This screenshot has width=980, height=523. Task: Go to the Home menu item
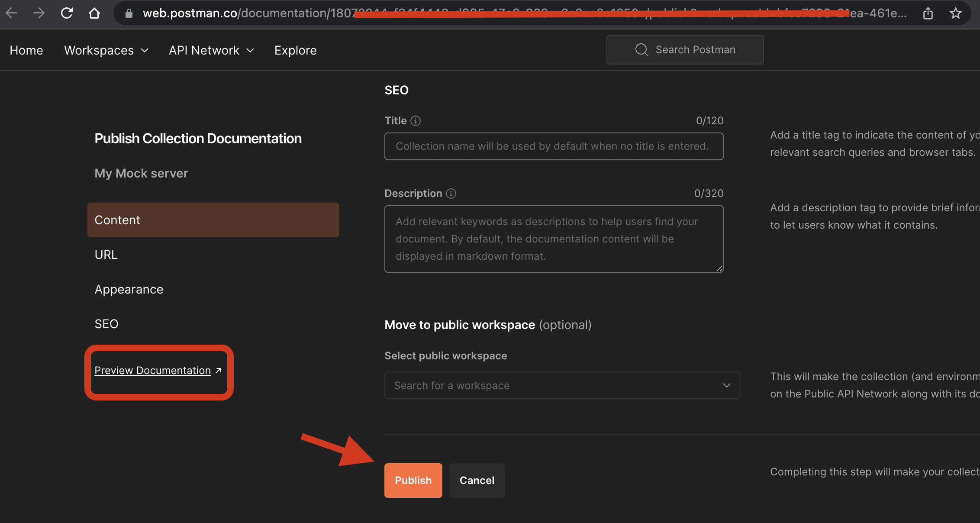26,50
